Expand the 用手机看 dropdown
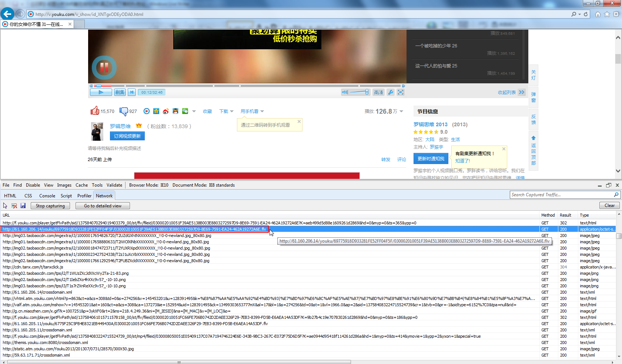The image size is (622, 364). pos(252,111)
